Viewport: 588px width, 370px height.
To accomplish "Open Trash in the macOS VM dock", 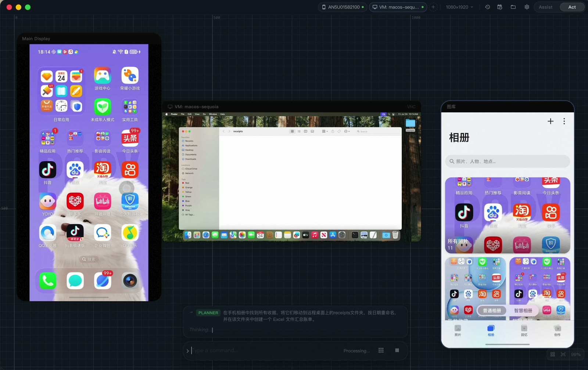I will pyautogui.click(x=395, y=235).
